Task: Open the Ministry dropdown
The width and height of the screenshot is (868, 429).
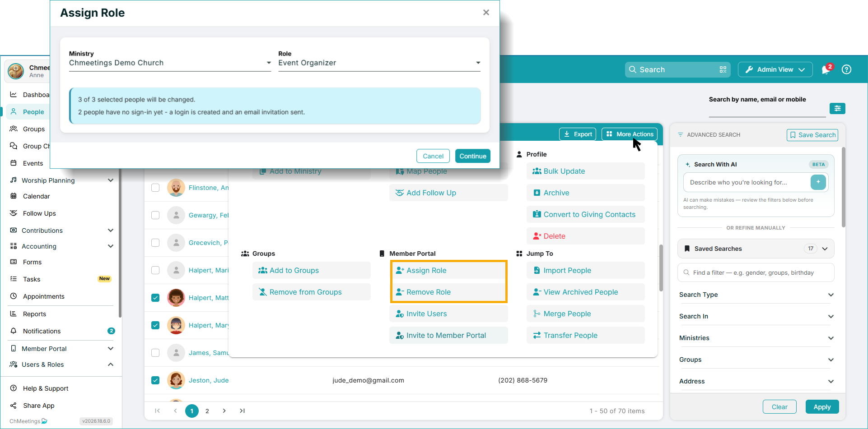Action: 170,63
